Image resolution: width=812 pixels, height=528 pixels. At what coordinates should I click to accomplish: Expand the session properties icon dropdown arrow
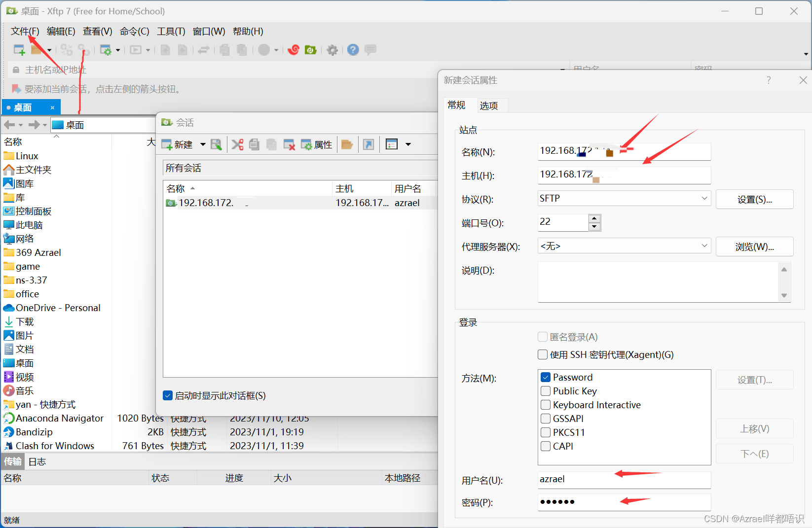[x=118, y=50]
